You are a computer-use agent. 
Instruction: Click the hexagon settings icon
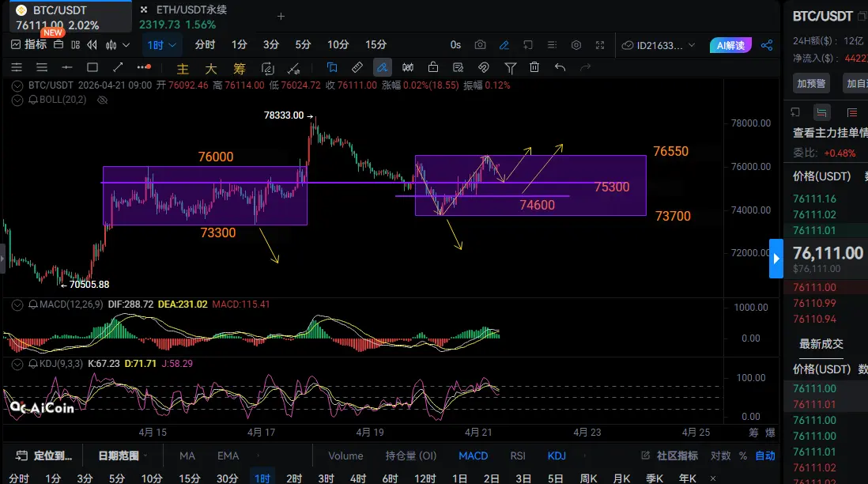click(x=576, y=45)
